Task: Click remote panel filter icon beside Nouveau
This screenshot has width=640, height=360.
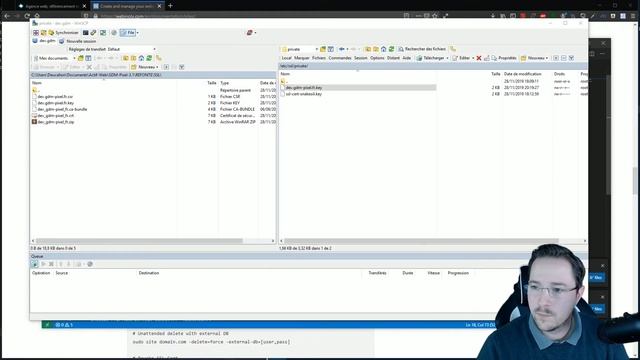Action: (571, 58)
